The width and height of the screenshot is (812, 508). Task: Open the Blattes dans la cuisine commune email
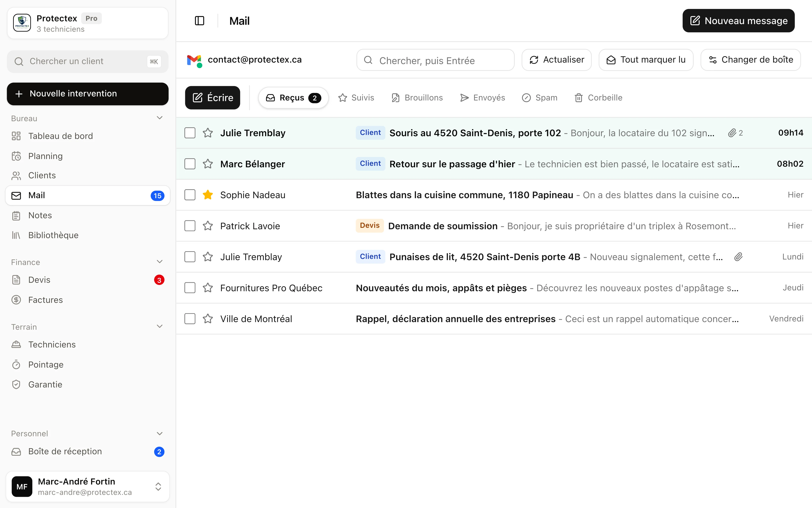(494, 195)
